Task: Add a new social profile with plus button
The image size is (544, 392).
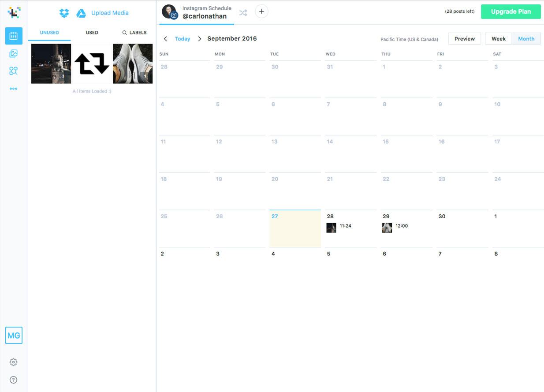Action: click(x=261, y=12)
